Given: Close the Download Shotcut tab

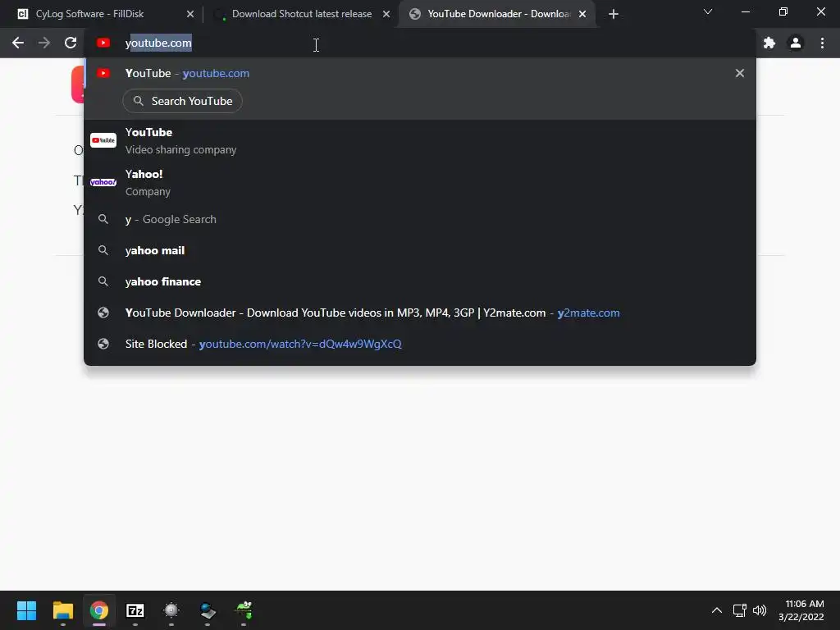Looking at the screenshot, I should (386, 14).
